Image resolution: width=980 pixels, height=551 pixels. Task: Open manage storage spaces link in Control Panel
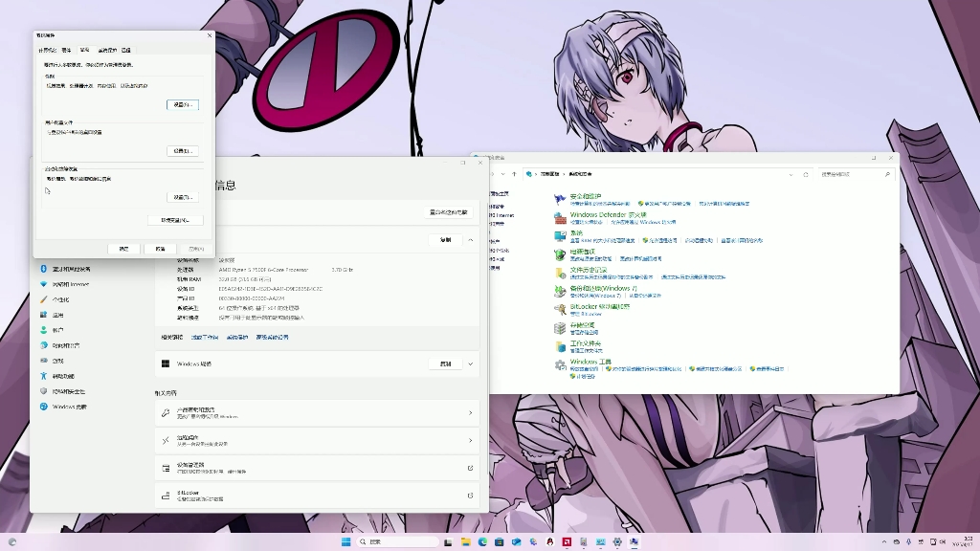tap(584, 332)
